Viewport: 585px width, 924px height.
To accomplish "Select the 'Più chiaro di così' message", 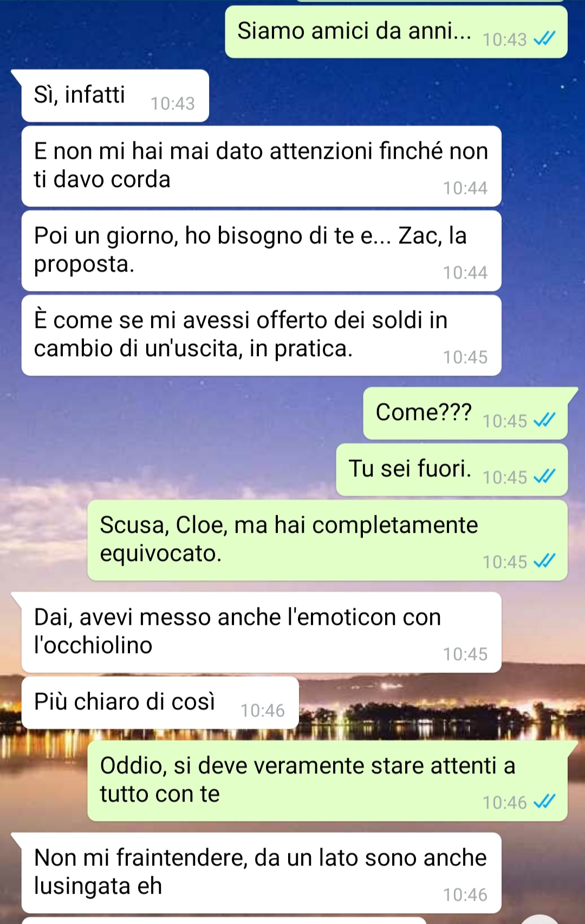I will [160, 703].
